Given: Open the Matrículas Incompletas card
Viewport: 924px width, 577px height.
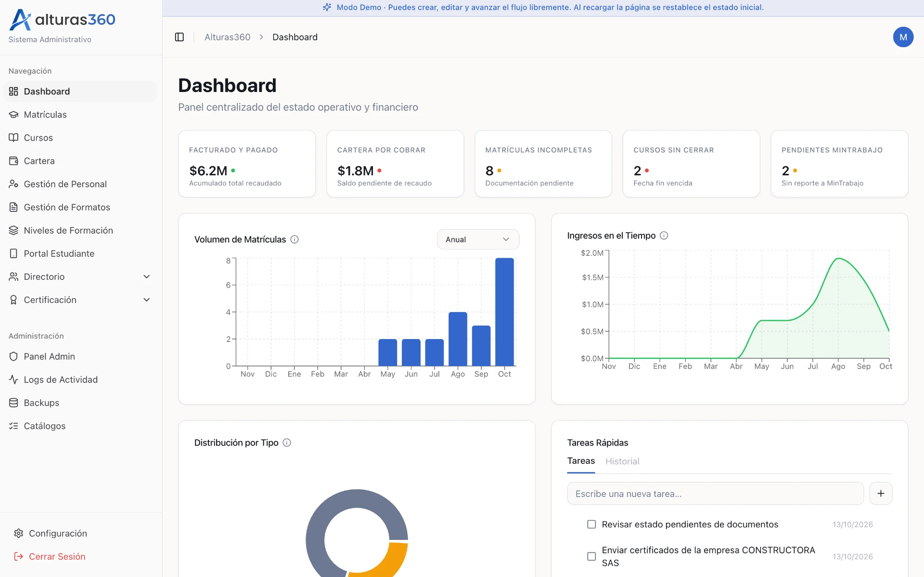Looking at the screenshot, I should (543, 164).
